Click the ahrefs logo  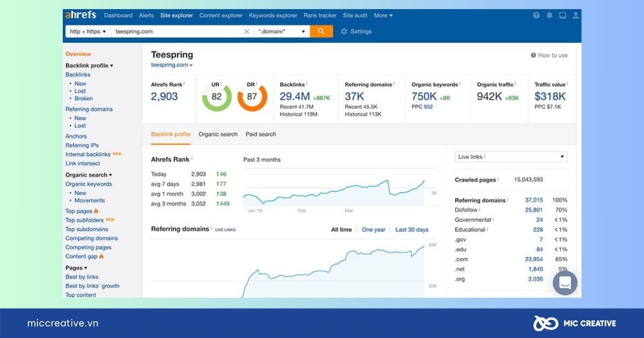pos(82,15)
